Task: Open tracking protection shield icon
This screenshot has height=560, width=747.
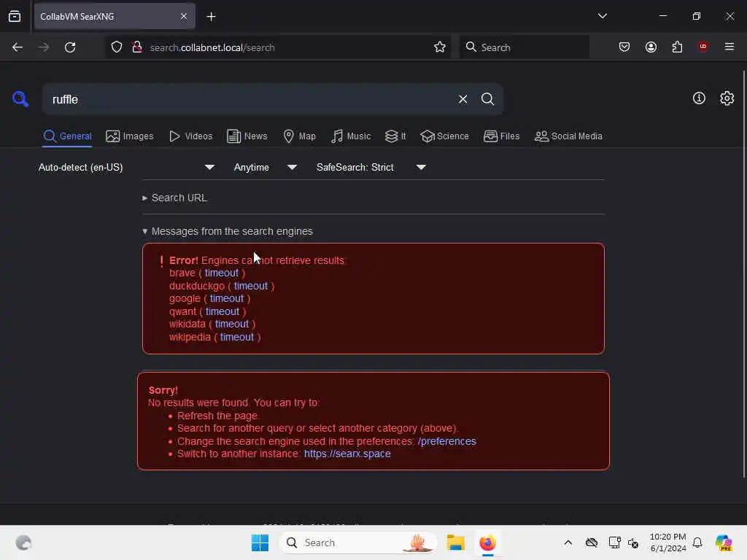Action: (117, 47)
